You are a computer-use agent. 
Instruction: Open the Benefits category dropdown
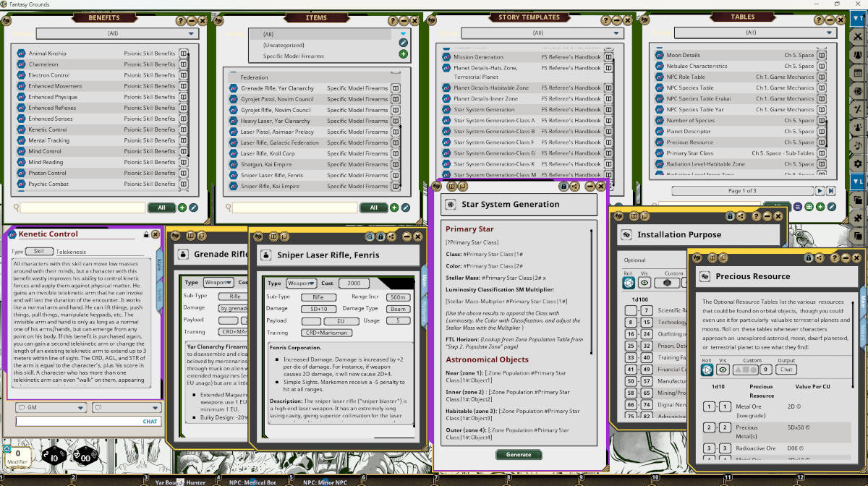118,33
